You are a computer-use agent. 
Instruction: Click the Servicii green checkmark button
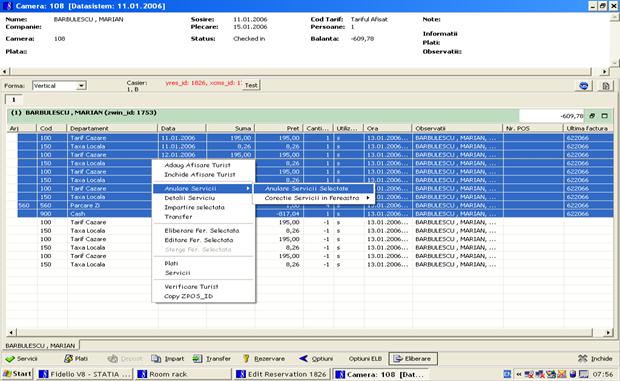pyautogui.click(x=23, y=358)
